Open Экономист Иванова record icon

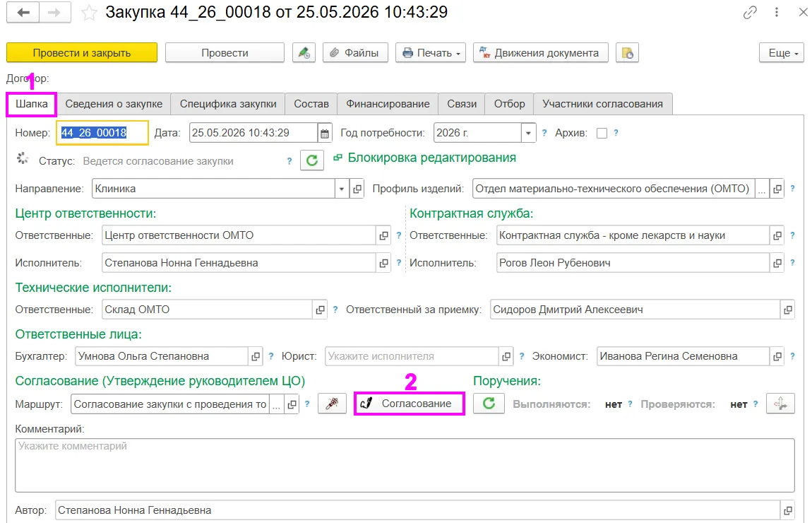777,357
